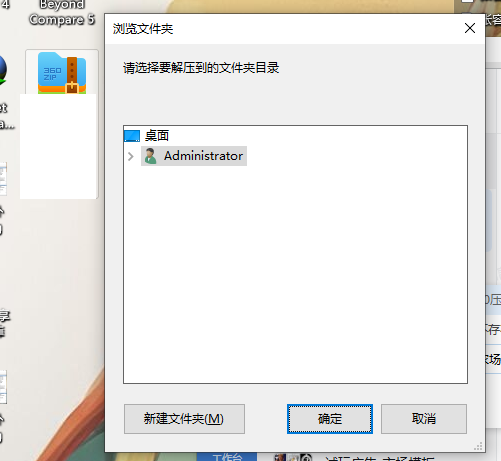Click the 试玩广告 text behind dialog bottom
The image size is (501, 461).
(x=351, y=459)
